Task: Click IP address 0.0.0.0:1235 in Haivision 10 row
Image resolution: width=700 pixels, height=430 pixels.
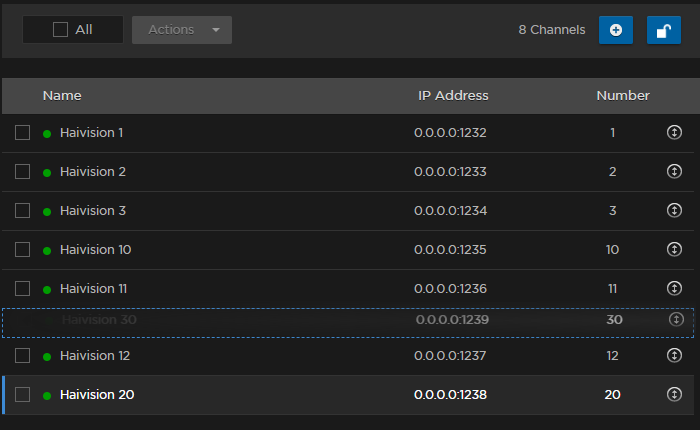Action: click(x=450, y=249)
